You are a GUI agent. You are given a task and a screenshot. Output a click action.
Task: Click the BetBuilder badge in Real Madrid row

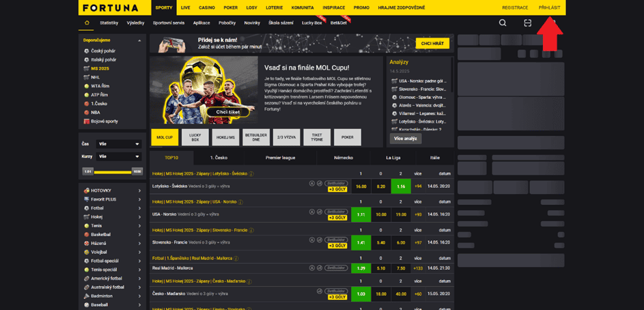[x=336, y=268]
